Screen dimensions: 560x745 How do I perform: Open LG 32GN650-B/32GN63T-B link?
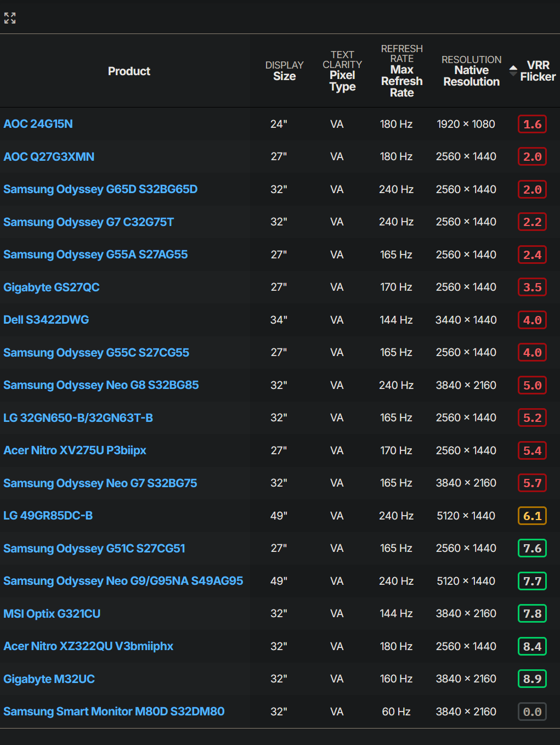tap(78, 418)
